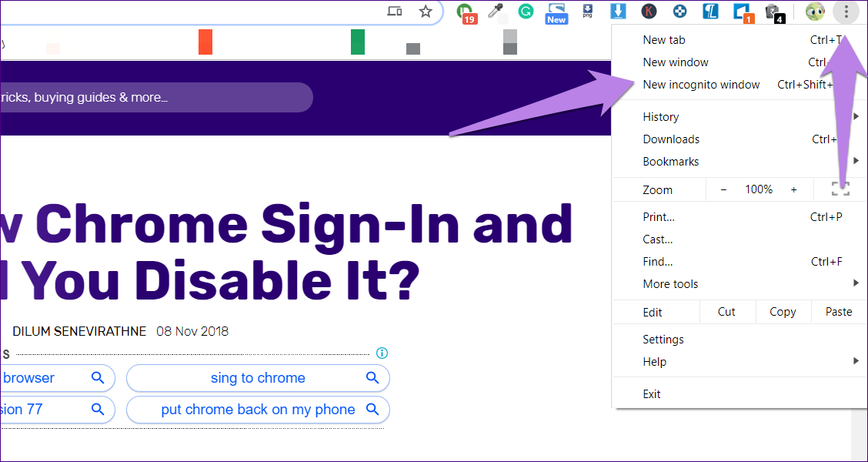Click the ad info icon above search suggestions
Image resolution: width=868 pixels, height=462 pixels.
[382, 353]
